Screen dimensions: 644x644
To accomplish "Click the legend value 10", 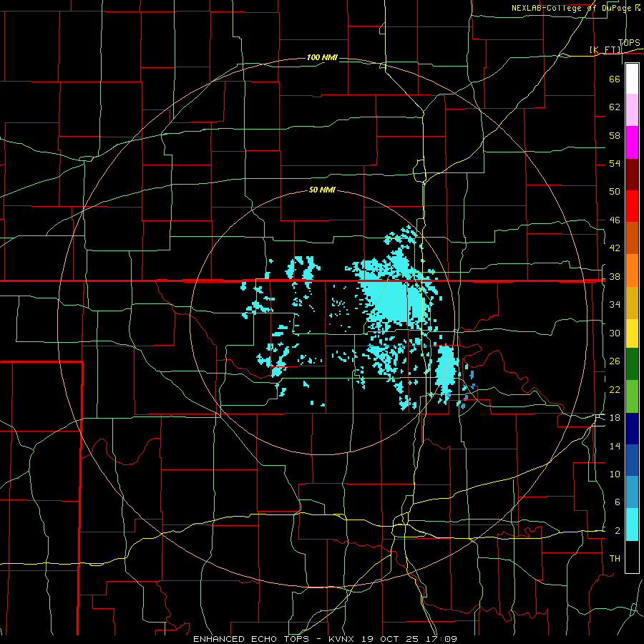I will coord(615,474).
